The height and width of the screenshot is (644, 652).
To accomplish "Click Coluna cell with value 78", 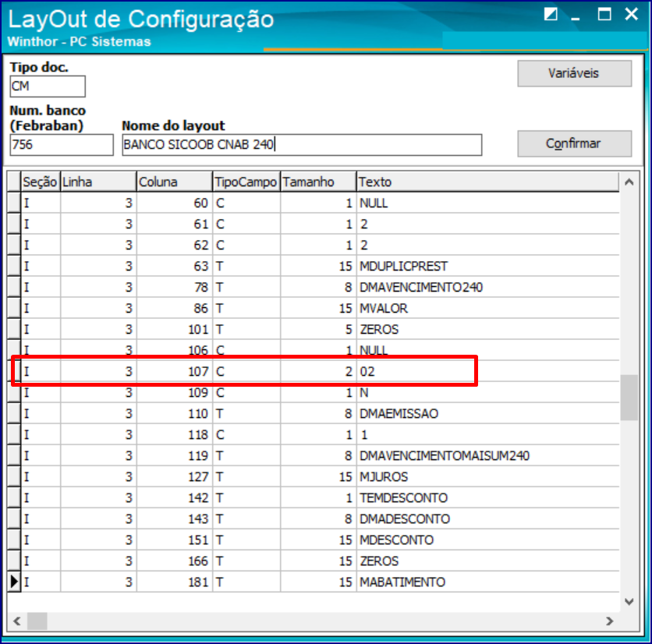I will pyautogui.click(x=175, y=287).
